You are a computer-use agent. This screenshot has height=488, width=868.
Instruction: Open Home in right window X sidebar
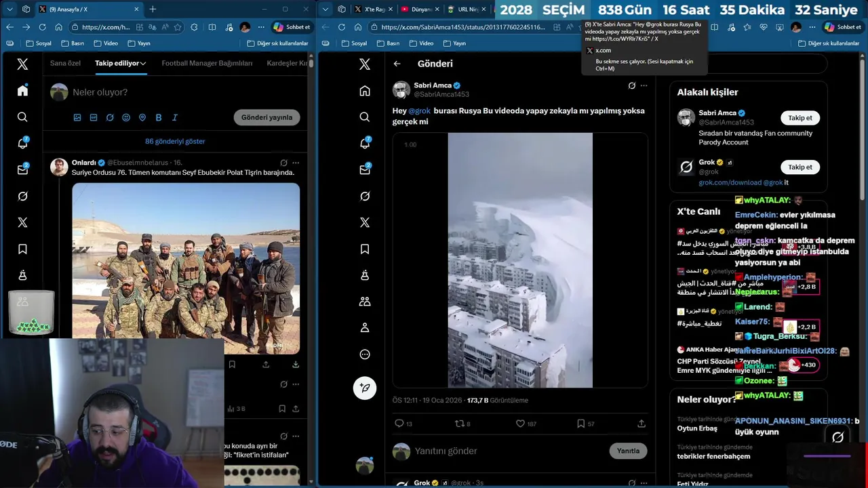[365, 91]
